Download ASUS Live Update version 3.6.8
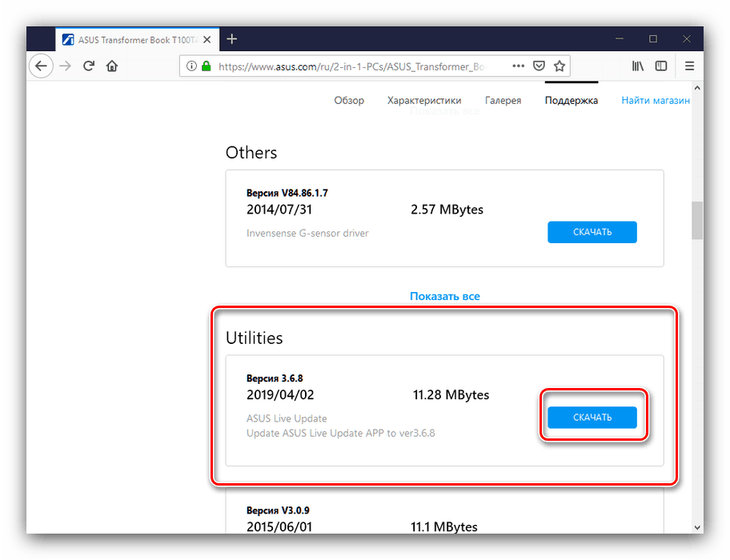The height and width of the screenshot is (560, 730). point(592,418)
